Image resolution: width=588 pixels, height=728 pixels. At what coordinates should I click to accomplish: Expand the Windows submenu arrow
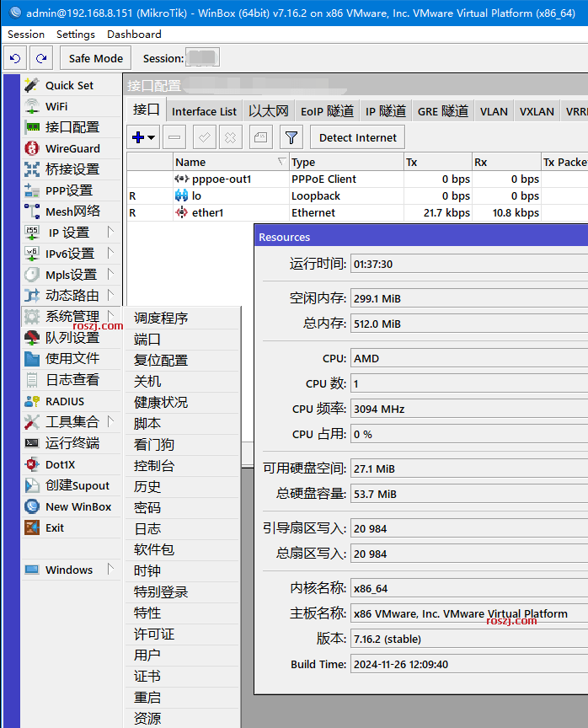coord(110,569)
